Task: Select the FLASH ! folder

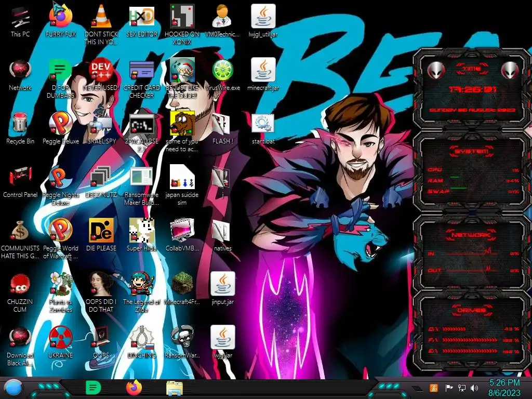Action: tap(222, 125)
